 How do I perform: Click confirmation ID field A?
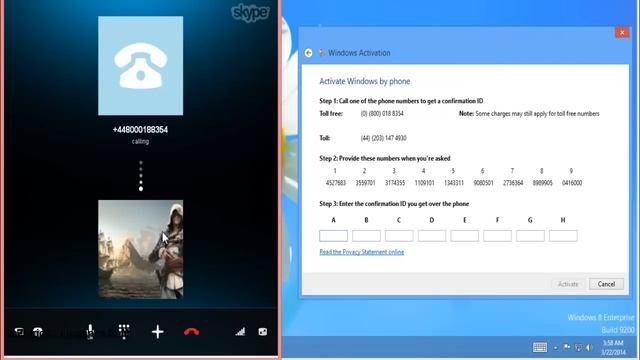(333, 236)
